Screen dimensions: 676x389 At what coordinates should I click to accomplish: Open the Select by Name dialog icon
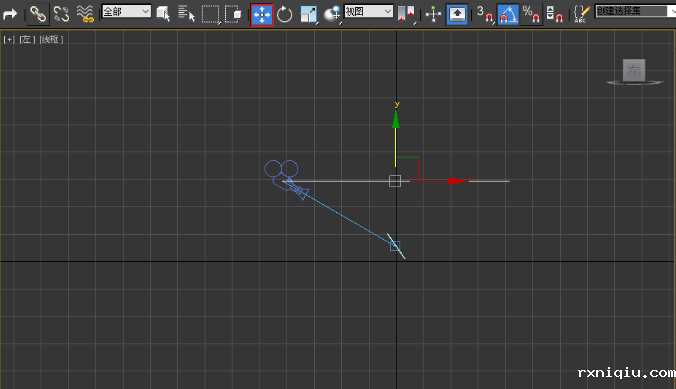[x=186, y=14]
